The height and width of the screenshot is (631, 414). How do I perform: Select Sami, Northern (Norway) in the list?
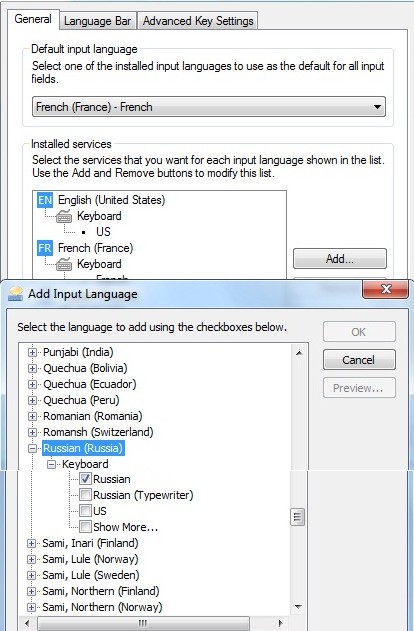pos(102,607)
